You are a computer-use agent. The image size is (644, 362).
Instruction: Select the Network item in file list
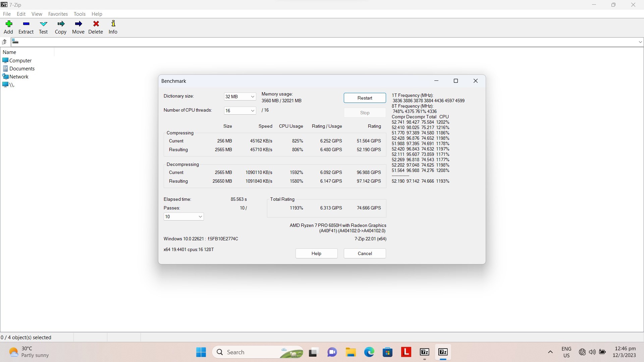(15, 77)
